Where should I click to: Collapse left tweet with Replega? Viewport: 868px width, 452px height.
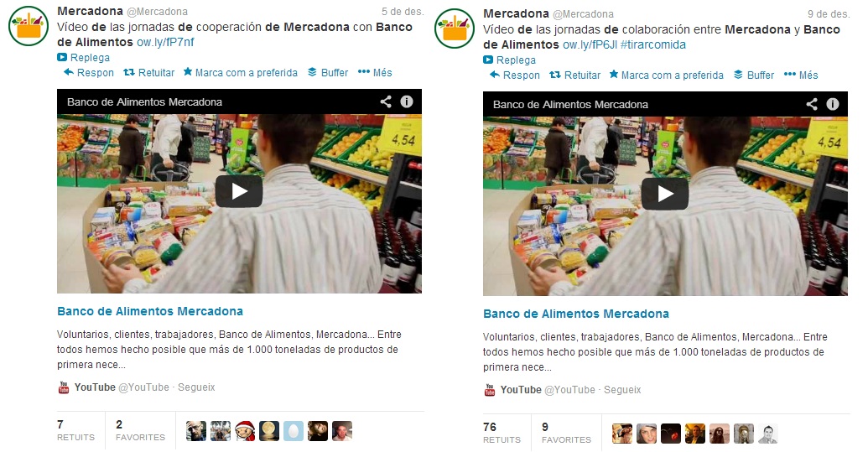[x=84, y=58]
